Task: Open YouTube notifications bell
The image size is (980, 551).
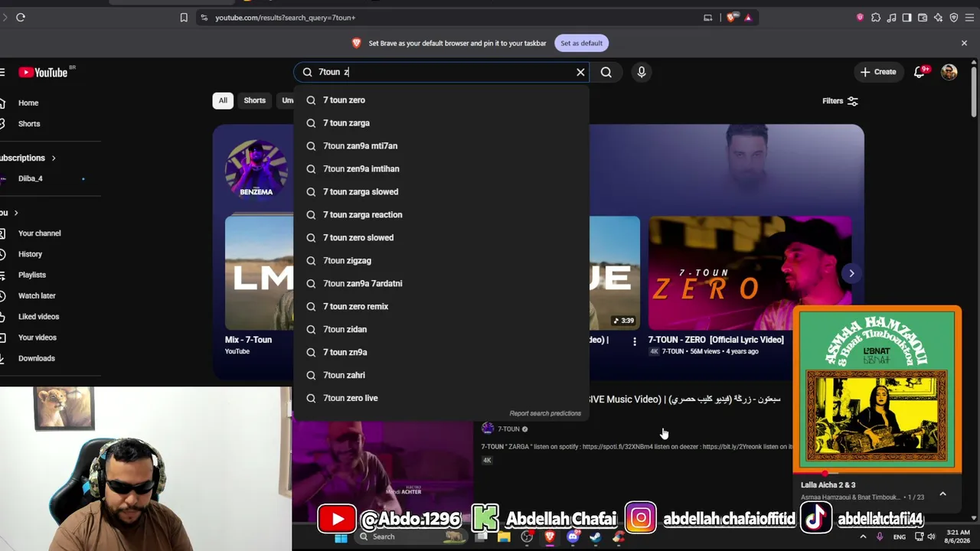Action: (920, 72)
